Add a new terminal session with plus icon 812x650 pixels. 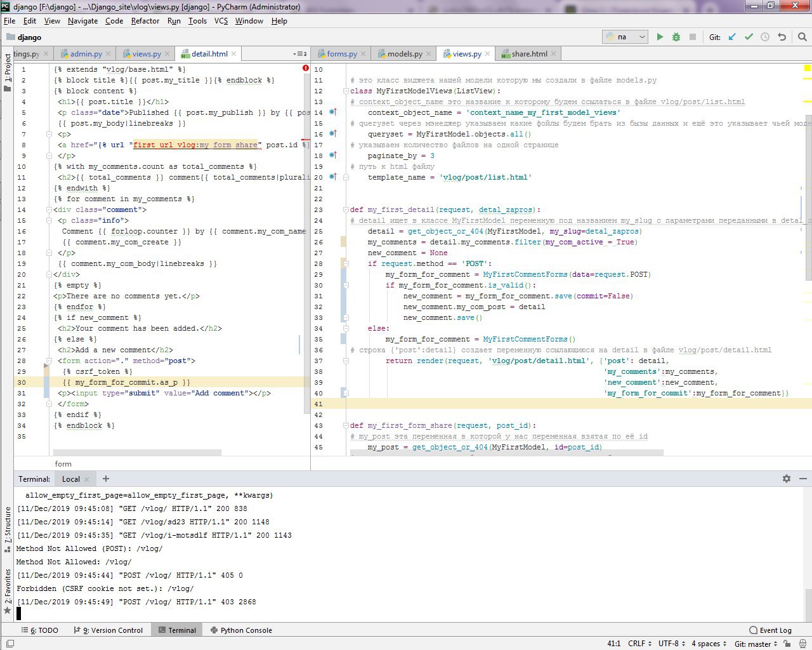click(106, 479)
